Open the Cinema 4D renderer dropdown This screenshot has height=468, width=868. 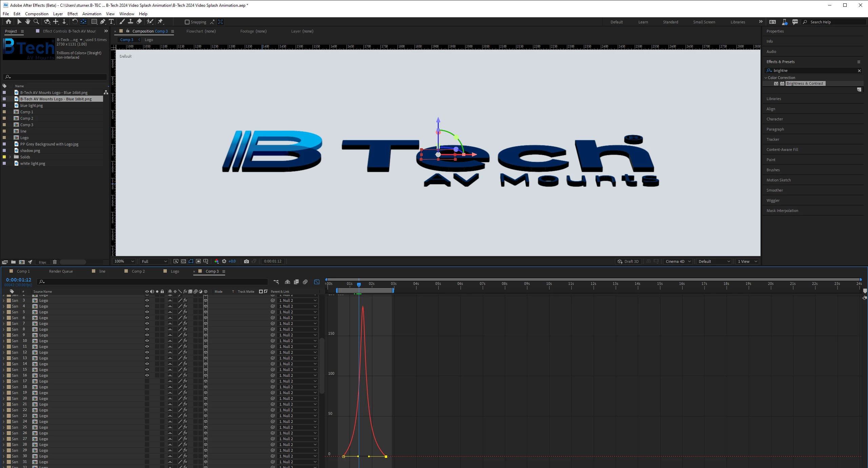coord(678,261)
